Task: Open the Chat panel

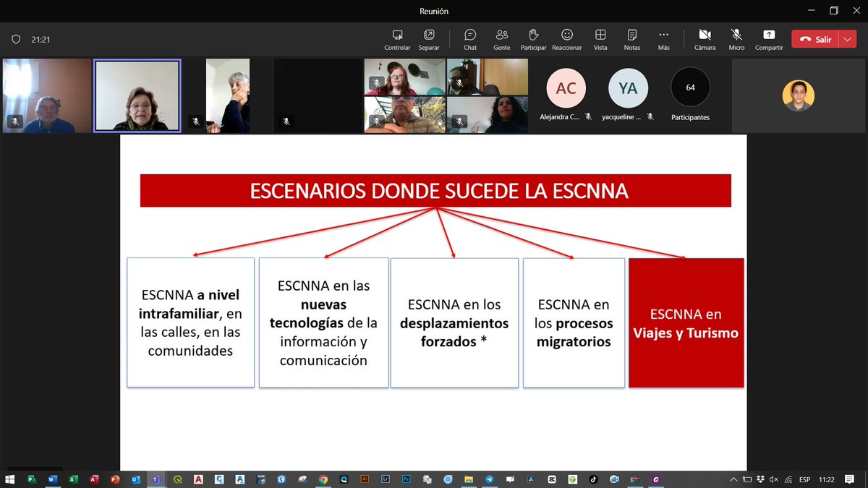Action: click(x=470, y=39)
